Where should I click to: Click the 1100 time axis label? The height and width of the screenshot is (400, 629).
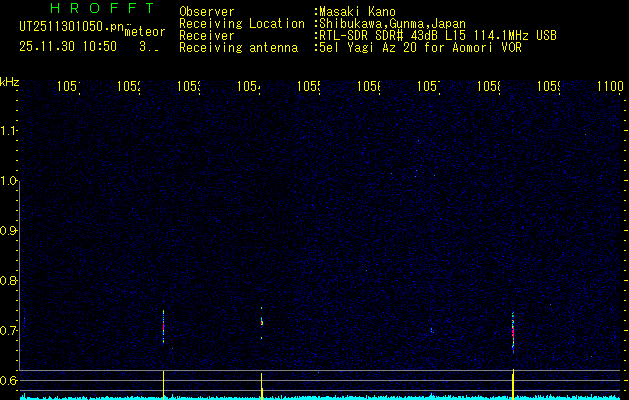[611, 86]
